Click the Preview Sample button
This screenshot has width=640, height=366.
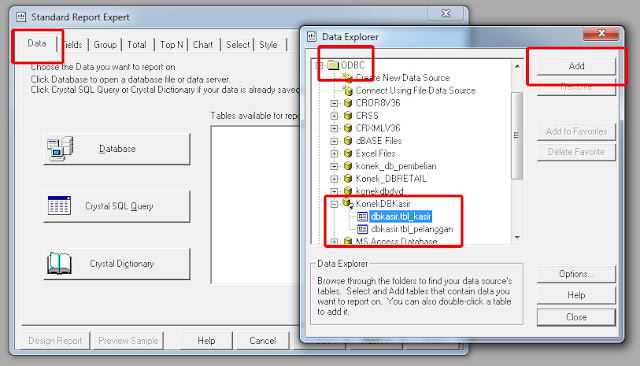[128, 341]
